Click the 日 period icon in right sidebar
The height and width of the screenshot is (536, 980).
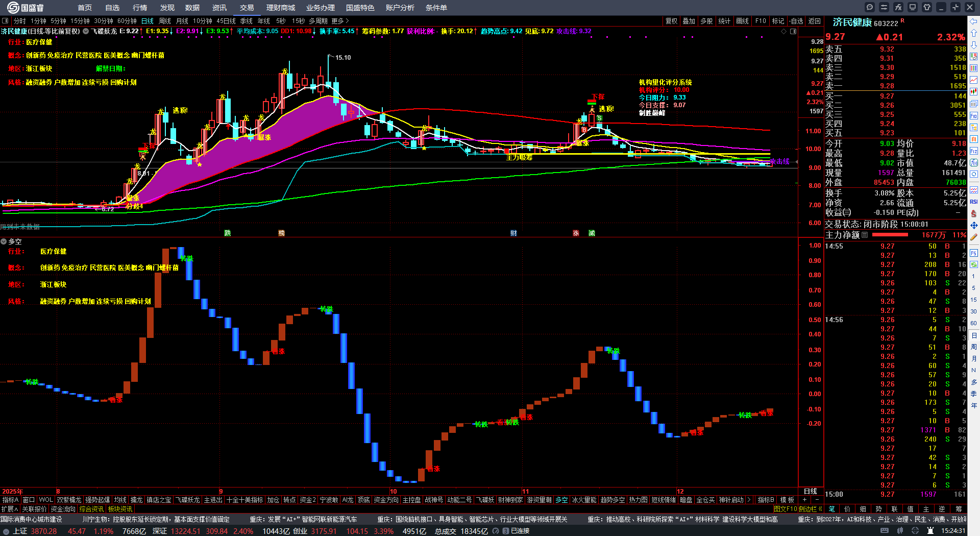pos(974,335)
